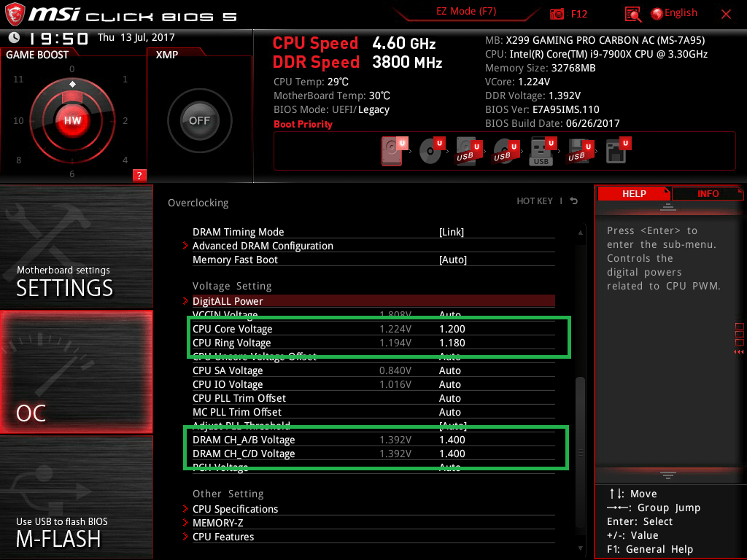Click the BIOS Ver E7A95IMS.110 text
747x560 pixels.
(x=542, y=109)
